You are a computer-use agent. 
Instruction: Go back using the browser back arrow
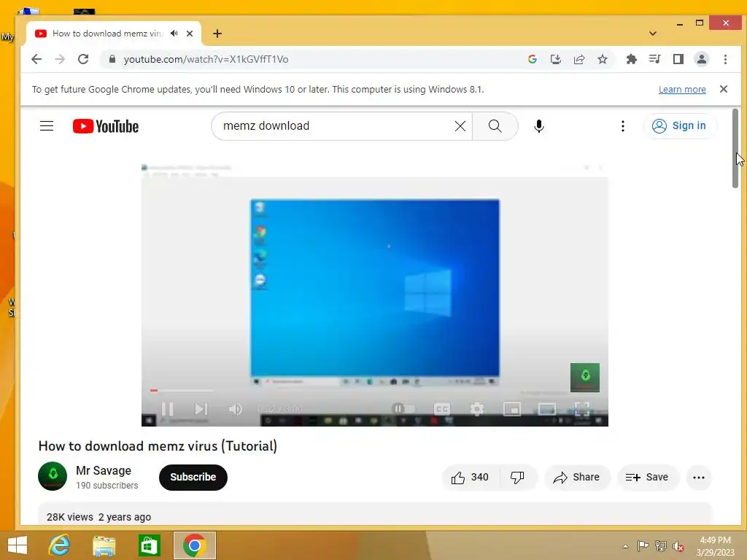coord(36,59)
